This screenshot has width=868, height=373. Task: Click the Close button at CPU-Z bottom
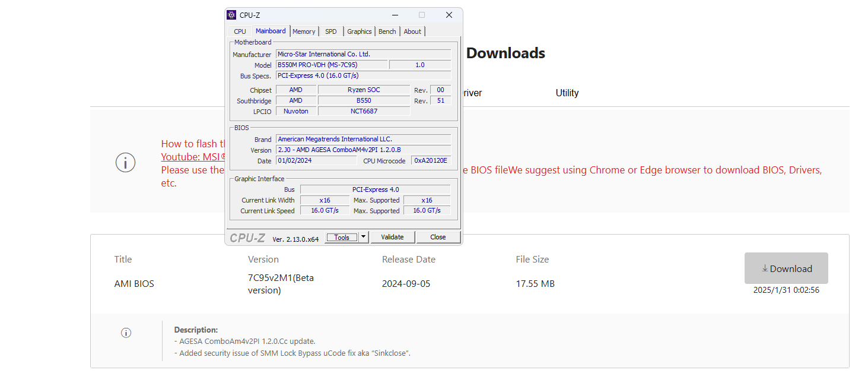(x=438, y=237)
